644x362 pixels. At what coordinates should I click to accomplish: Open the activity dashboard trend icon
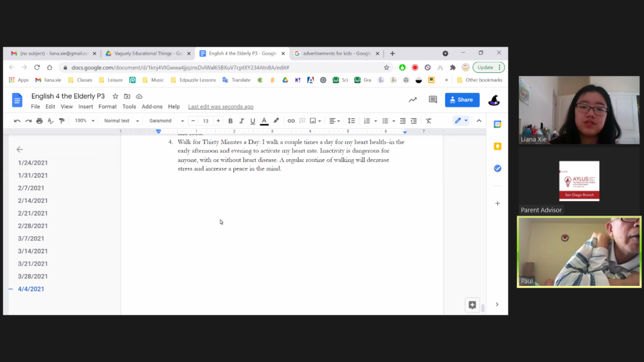413,100
